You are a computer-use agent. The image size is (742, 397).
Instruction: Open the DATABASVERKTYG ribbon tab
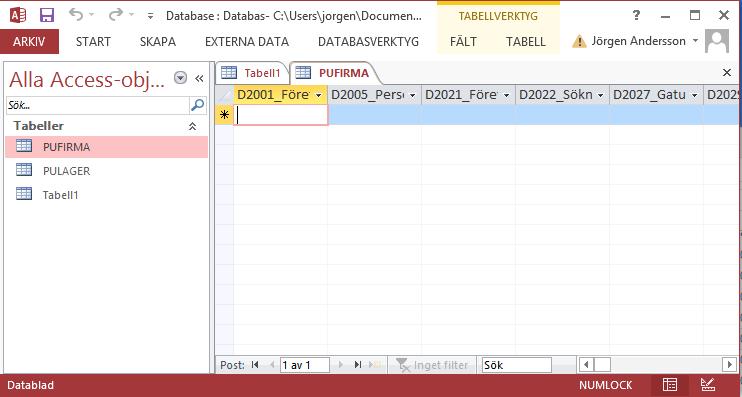[x=369, y=42]
